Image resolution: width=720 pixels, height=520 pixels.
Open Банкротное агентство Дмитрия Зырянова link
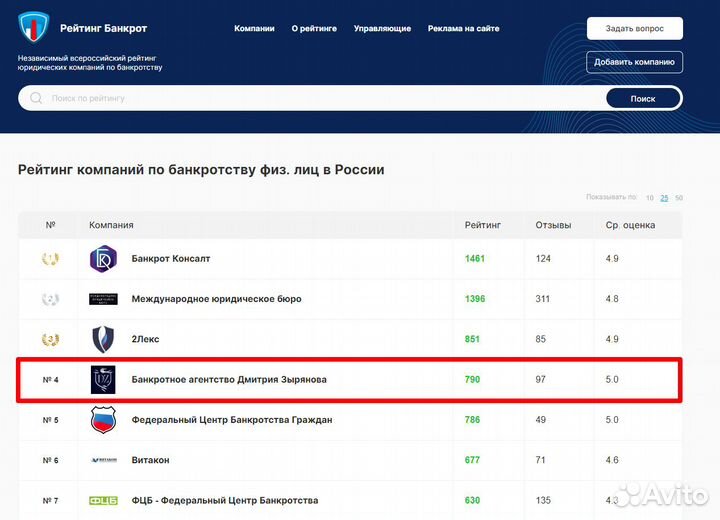pyautogui.click(x=229, y=379)
